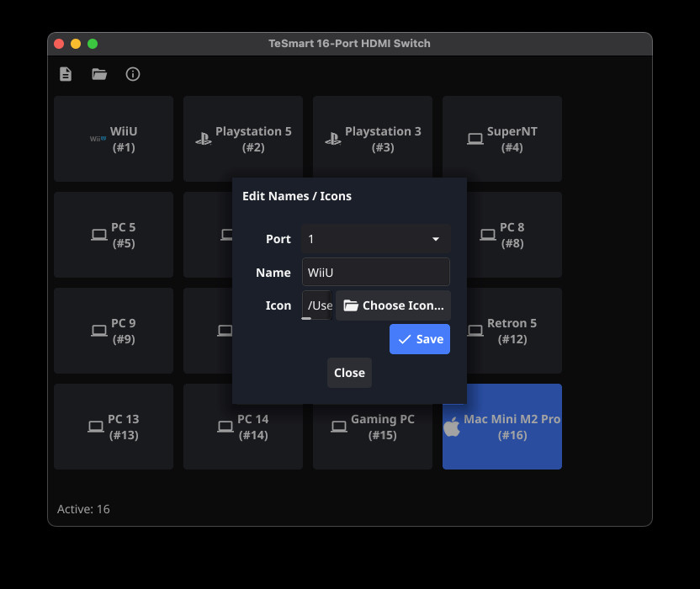
Task: Click the laptop icon on Retron 5 tile
Action: coord(475,331)
